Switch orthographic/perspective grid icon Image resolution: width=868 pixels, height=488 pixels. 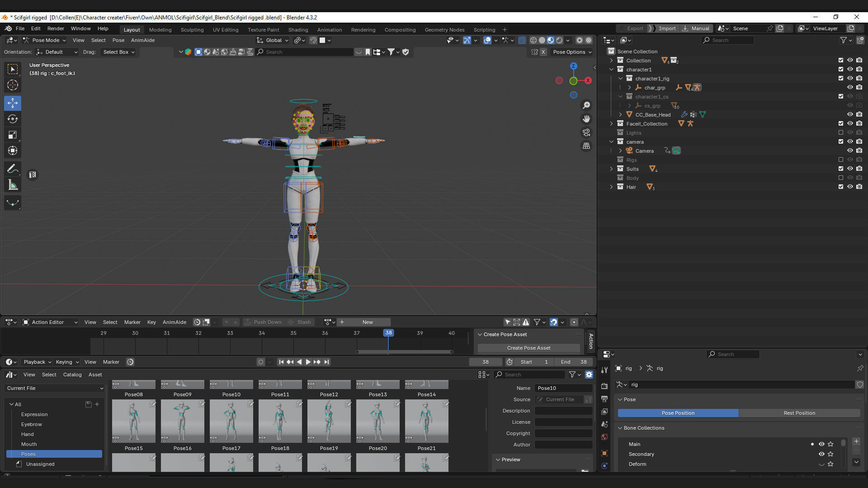click(x=586, y=146)
